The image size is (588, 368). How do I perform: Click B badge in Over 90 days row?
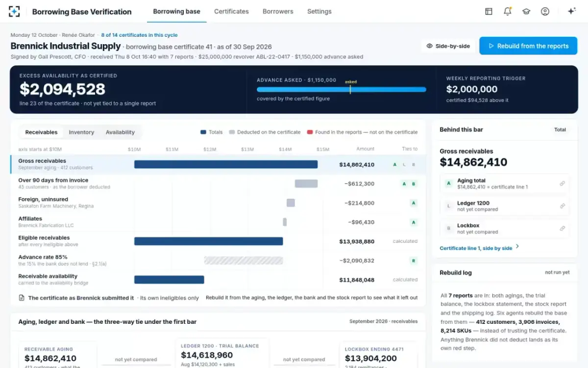414,184
